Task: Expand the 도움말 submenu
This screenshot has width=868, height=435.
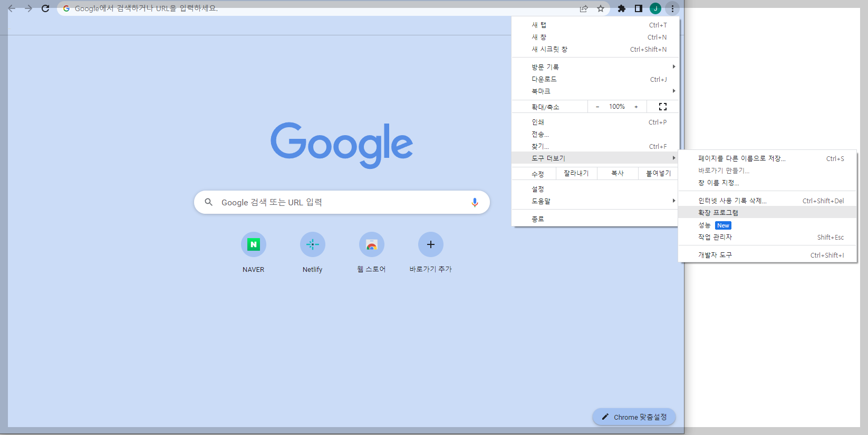Action: (x=595, y=201)
